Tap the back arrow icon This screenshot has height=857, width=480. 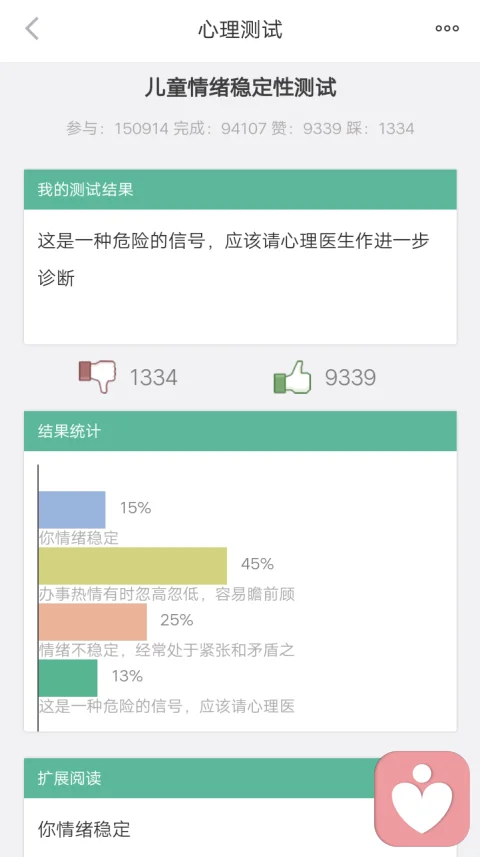32,28
